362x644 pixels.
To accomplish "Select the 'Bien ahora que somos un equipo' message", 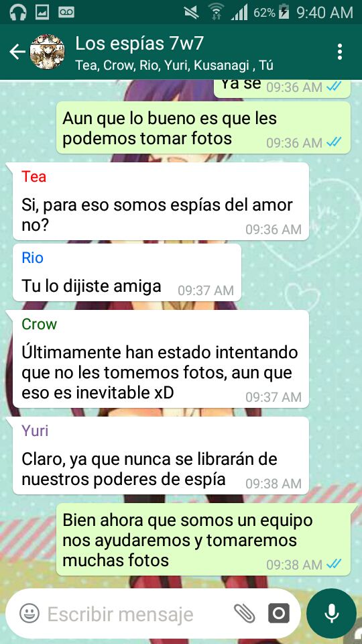I will pyautogui.click(x=204, y=539).
